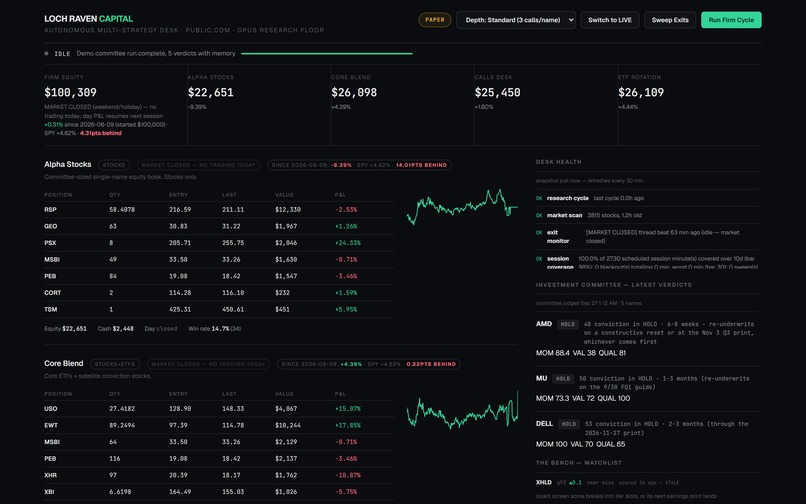
Task: Open the XHLD watchlist entry
Action: pos(647,489)
